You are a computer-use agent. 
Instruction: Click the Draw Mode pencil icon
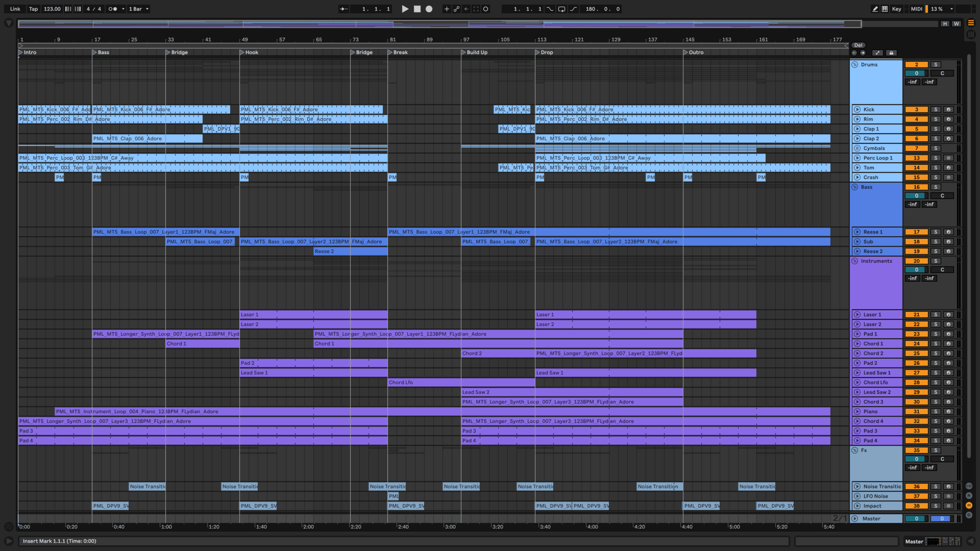875,9
